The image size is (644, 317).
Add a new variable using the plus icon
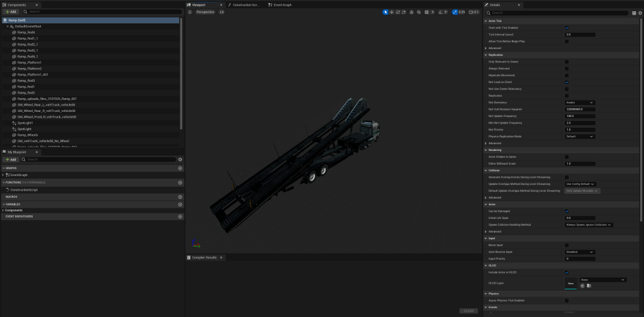coord(180,204)
